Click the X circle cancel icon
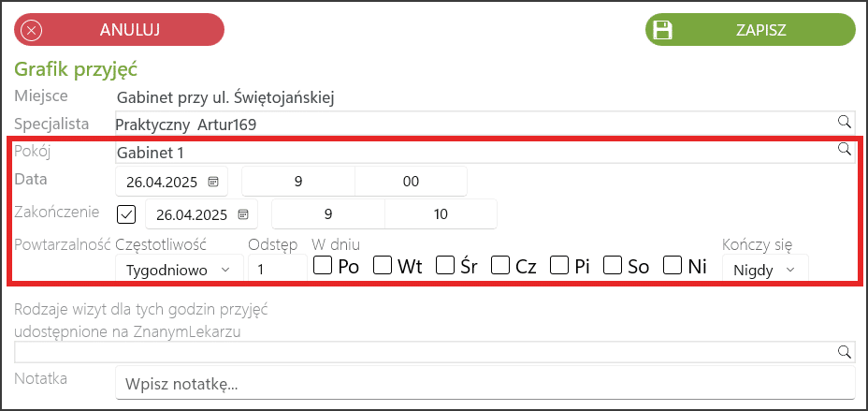This screenshot has height=411, width=868. pyautogui.click(x=31, y=30)
